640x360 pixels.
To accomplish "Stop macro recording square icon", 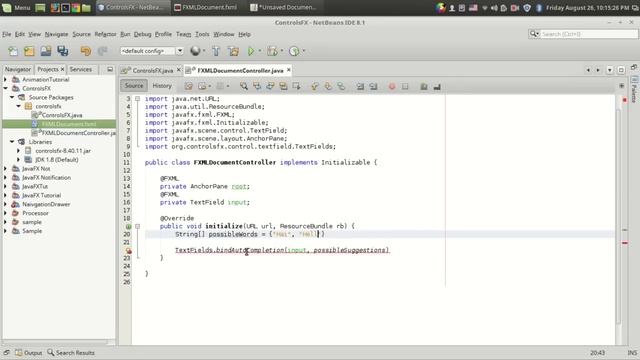I will point(405,86).
